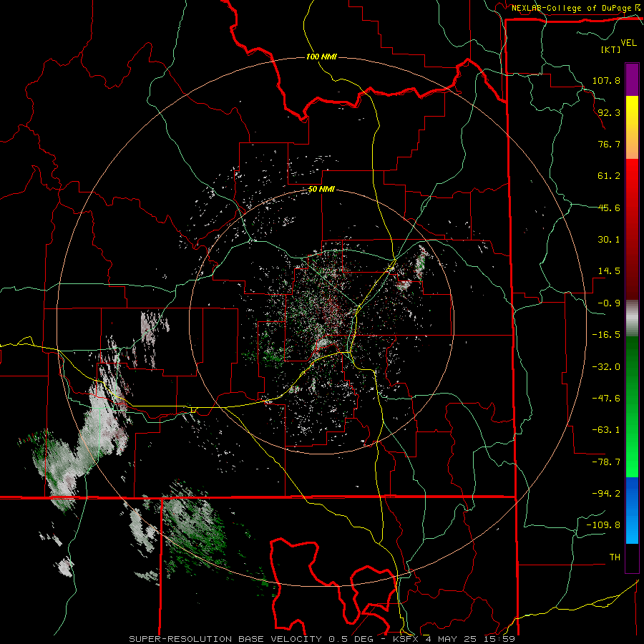Viewport: 644px width, 644px height.
Task: Click the purple top segment of color bar
Action: [632, 79]
